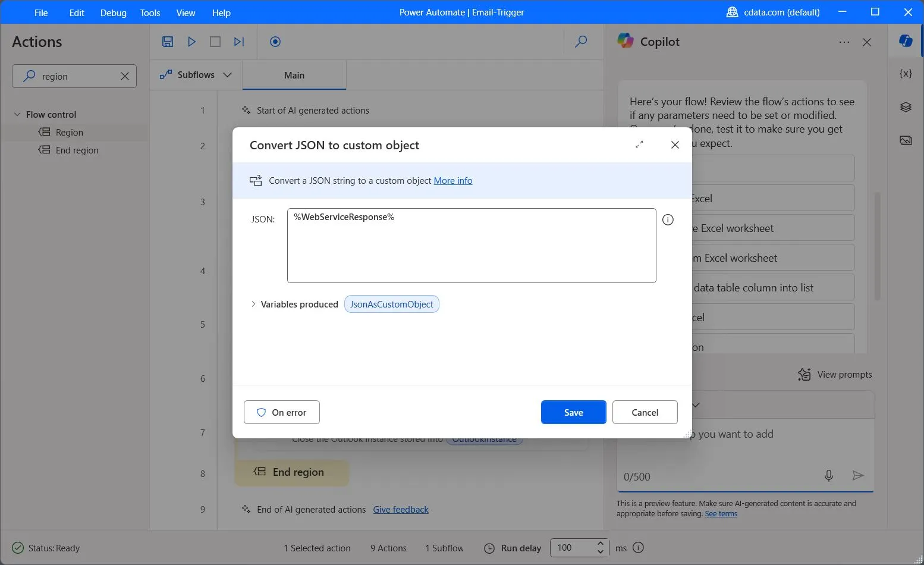This screenshot has width=924, height=565.
Task: Start the recorder icon in toolbar
Action: 275,42
